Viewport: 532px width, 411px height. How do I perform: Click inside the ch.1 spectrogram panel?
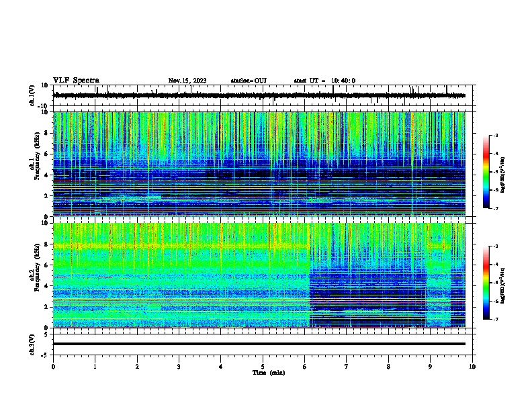tap(259, 164)
